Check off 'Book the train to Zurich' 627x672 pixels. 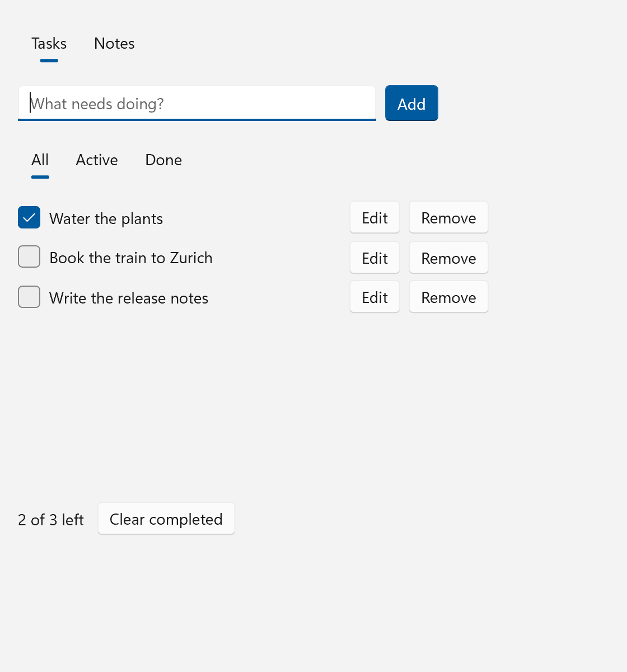(x=29, y=256)
